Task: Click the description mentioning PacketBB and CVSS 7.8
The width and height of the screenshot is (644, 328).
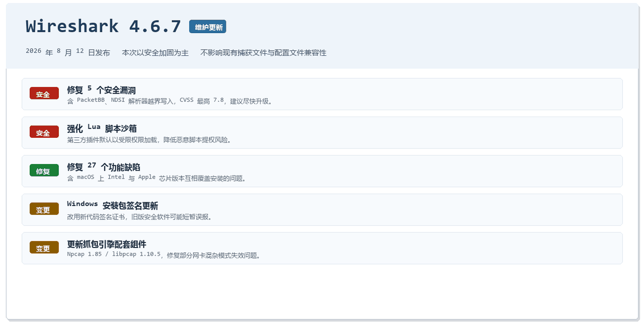Action: tap(170, 101)
